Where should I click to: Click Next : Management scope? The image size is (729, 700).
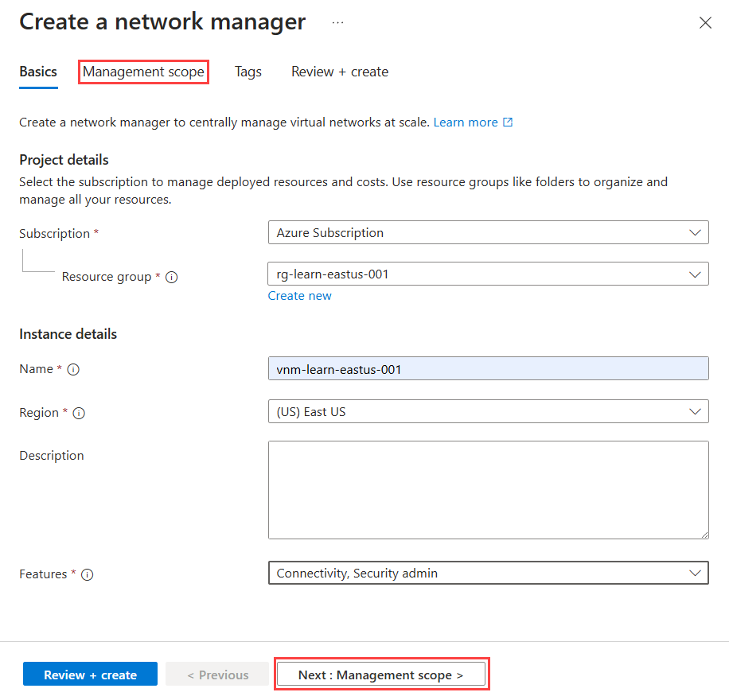pyautogui.click(x=381, y=674)
